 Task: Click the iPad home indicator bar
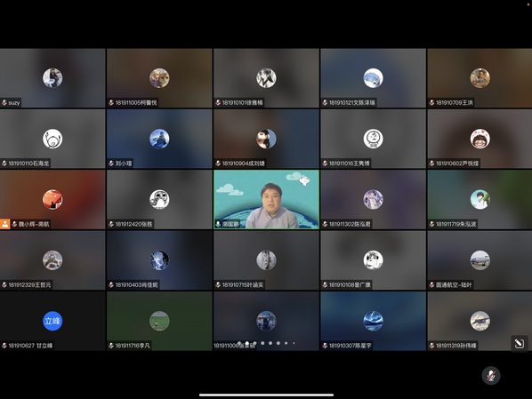(x=266, y=395)
